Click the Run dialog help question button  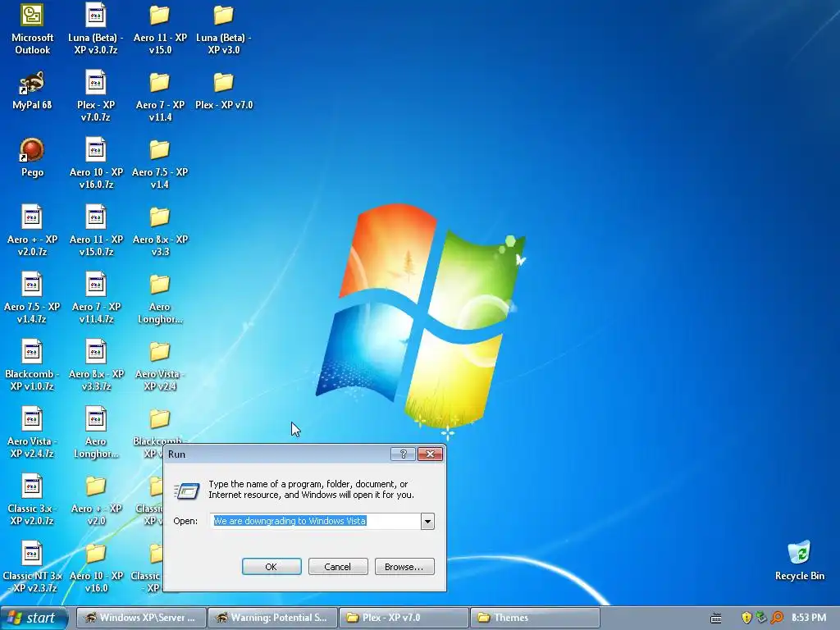[x=403, y=454]
